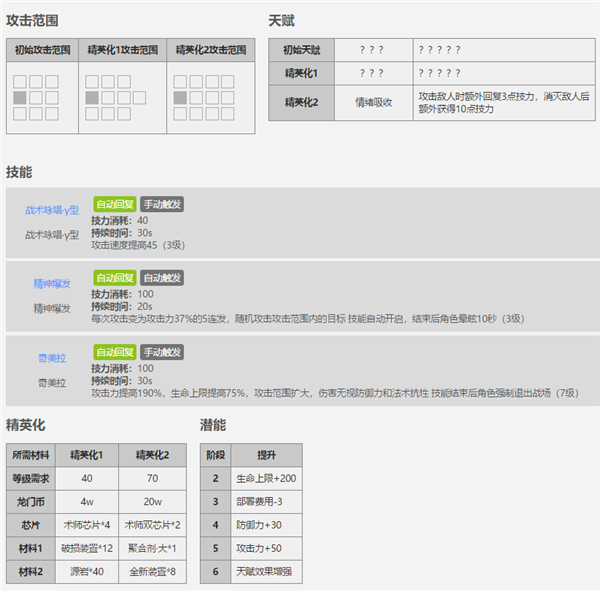Select potential 生命上限+200 cell

click(x=266, y=478)
